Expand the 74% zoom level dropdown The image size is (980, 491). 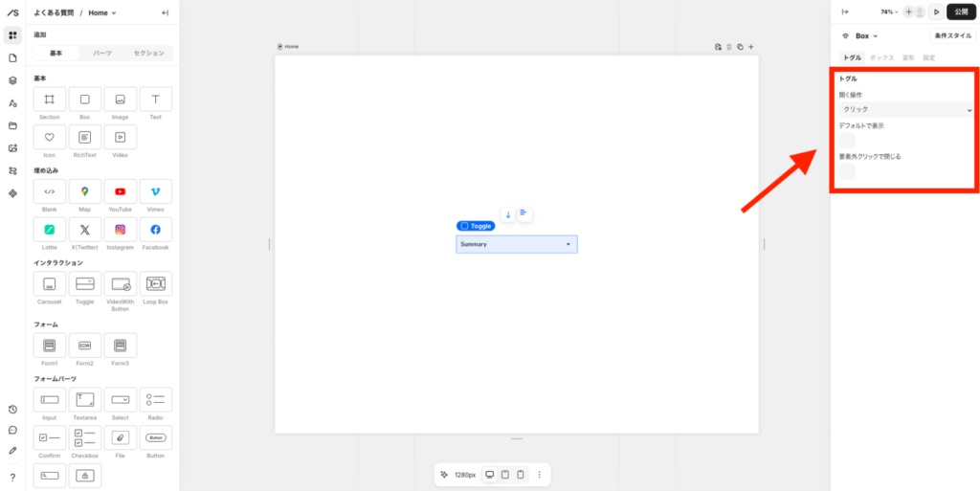(889, 12)
